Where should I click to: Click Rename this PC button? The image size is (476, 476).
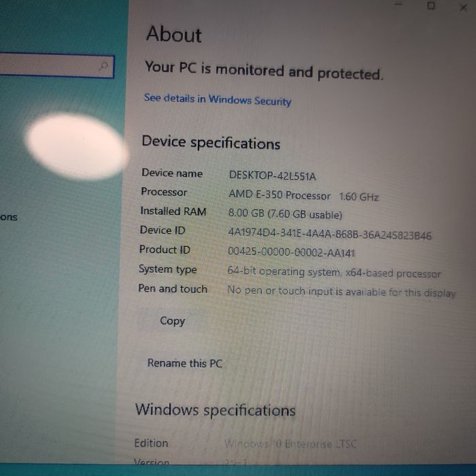click(x=184, y=363)
